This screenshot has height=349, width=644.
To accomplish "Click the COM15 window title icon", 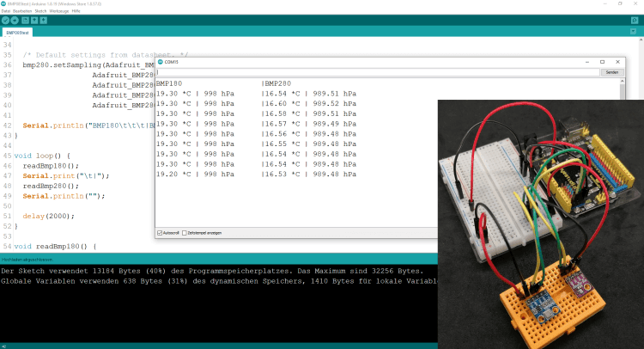I will pos(161,62).
